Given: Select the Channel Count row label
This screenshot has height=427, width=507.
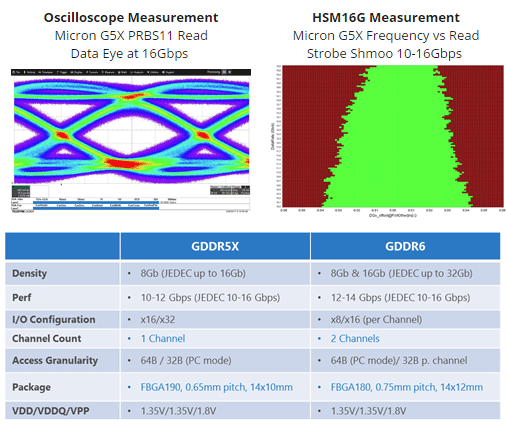Looking at the screenshot, I should [47, 338].
